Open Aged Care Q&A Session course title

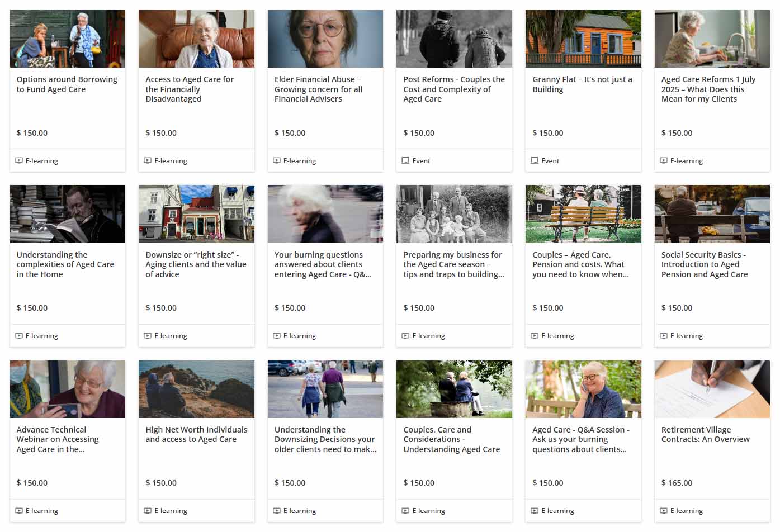tap(581, 439)
